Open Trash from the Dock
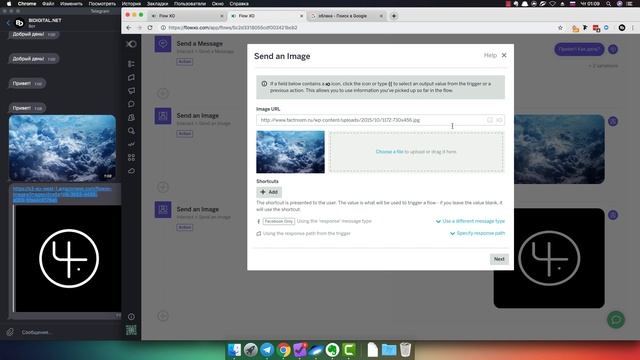The height and width of the screenshot is (360, 640). (x=405, y=350)
